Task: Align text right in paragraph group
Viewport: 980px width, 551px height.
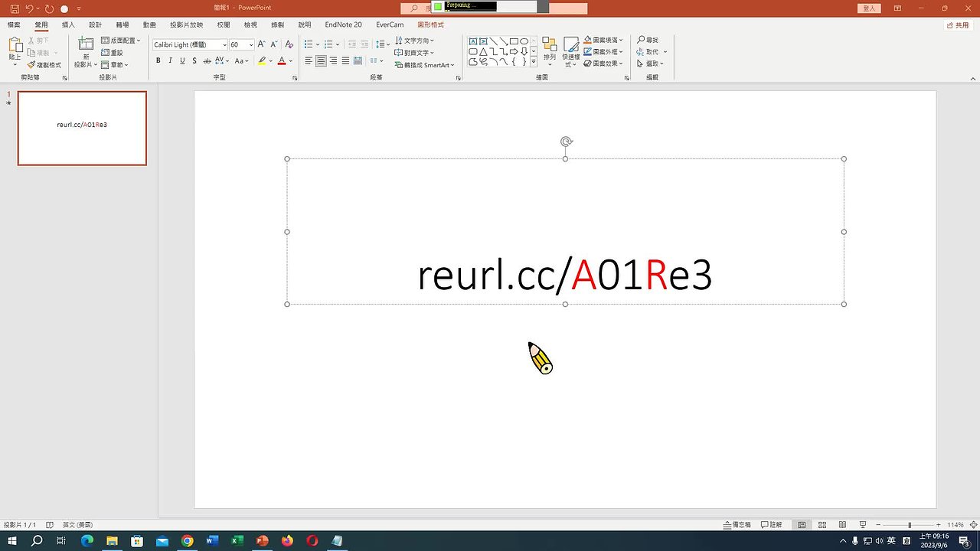Action: point(333,60)
